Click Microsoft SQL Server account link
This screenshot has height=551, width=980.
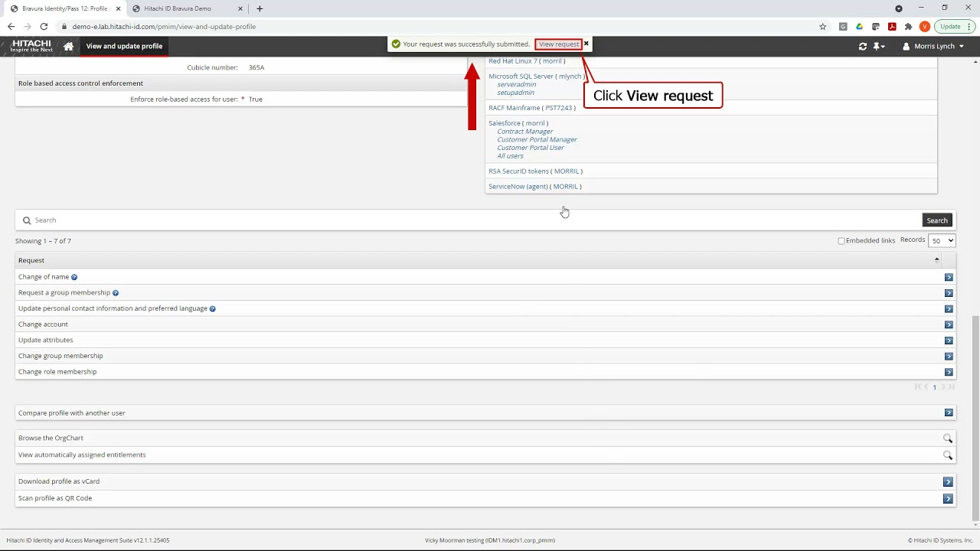coord(536,77)
